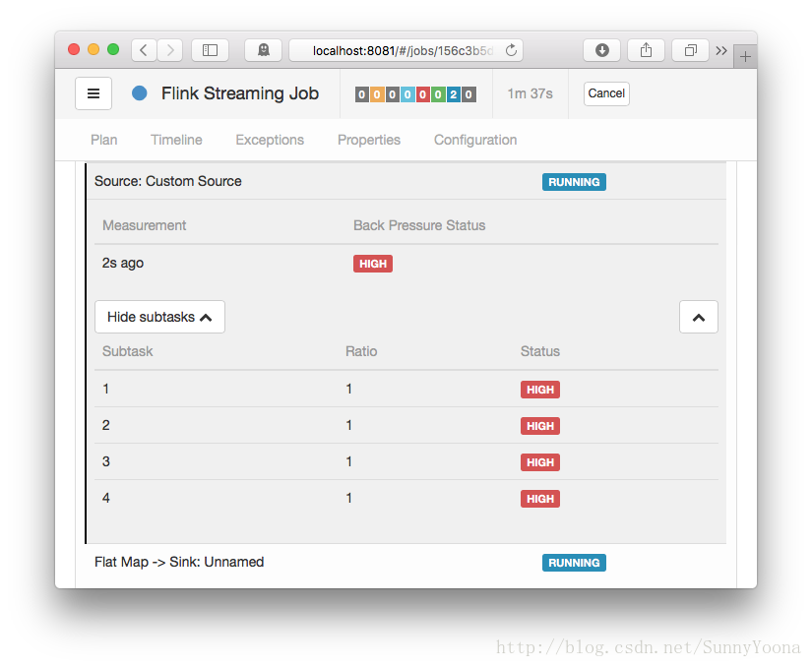The image size is (812, 667).
Task: Click the Subtask column header
Action: pos(127,351)
